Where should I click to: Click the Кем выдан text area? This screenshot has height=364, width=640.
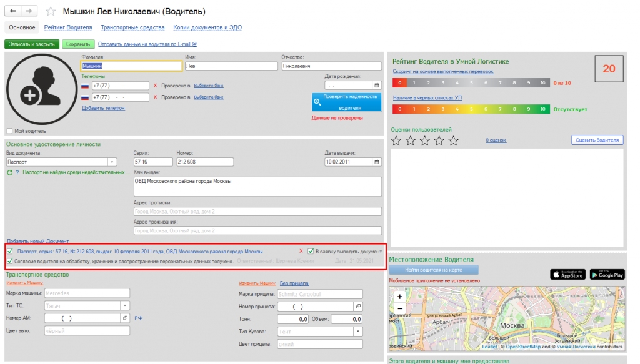pos(257,186)
